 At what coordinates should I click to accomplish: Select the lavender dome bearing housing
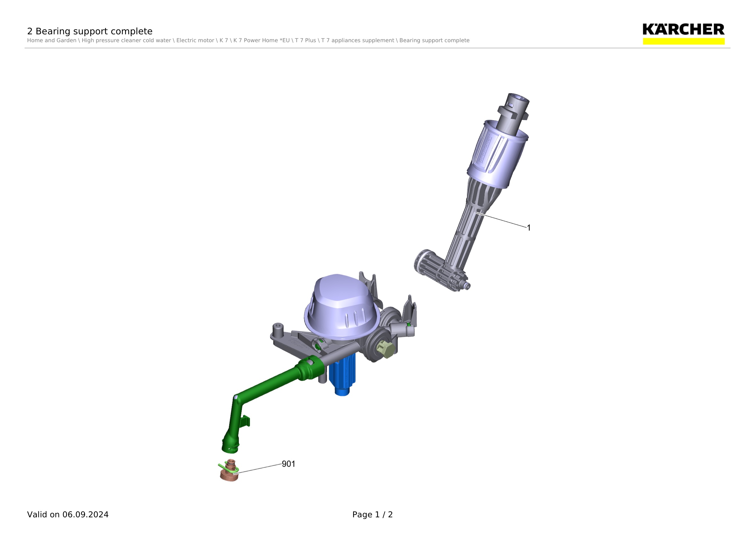click(x=342, y=307)
